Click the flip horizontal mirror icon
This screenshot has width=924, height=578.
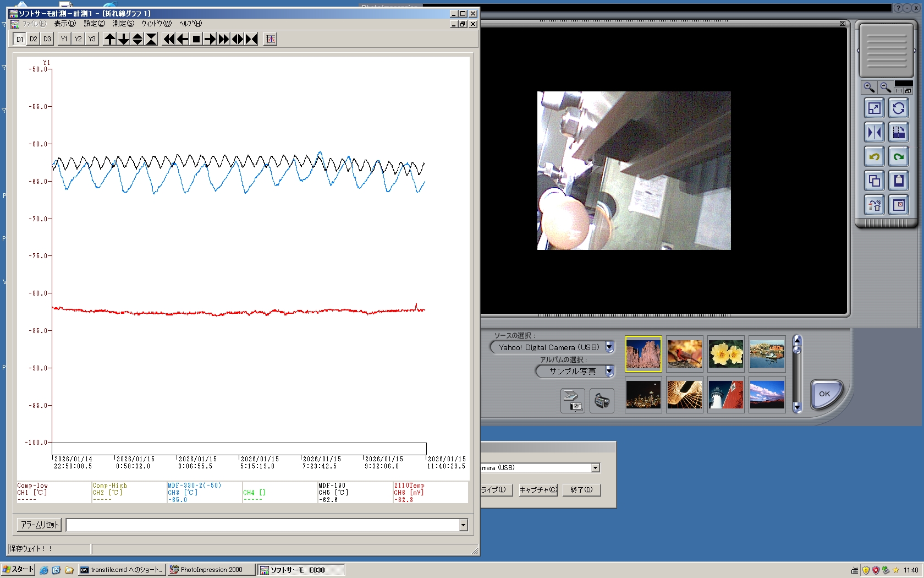[x=874, y=133]
